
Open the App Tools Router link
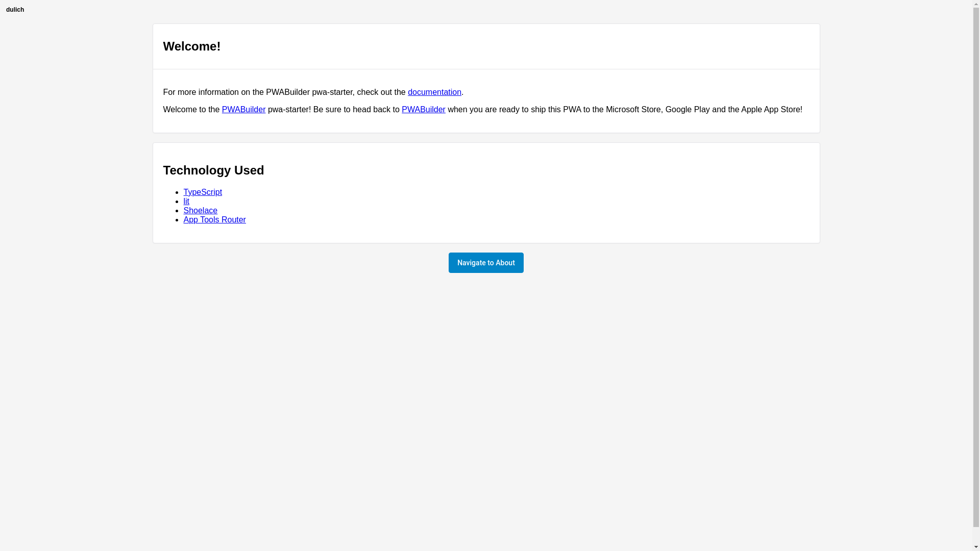(214, 220)
